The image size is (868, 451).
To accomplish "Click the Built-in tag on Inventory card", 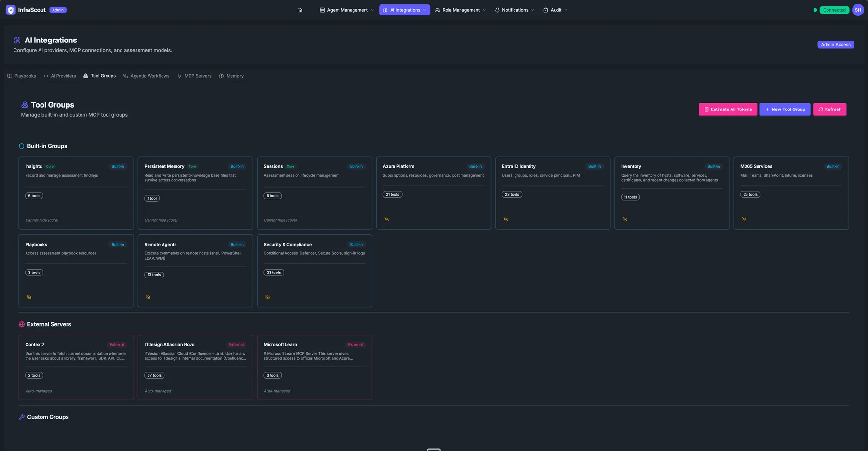I will tap(714, 166).
